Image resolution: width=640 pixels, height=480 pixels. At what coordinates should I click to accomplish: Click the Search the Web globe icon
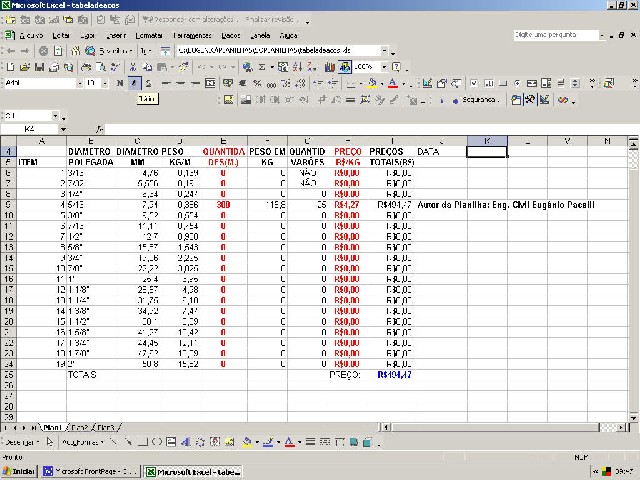click(x=90, y=51)
